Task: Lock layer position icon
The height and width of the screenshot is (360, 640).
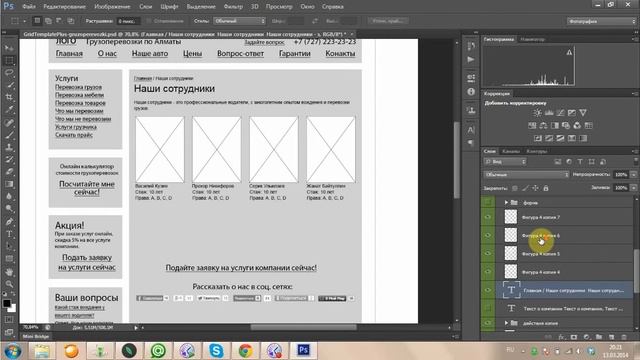Action: pos(535,188)
